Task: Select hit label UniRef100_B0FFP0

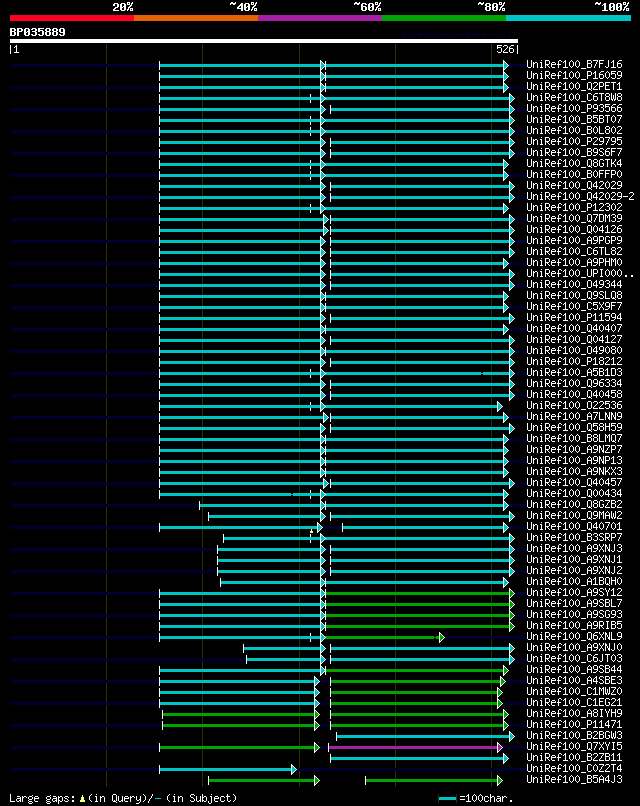Action: pos(574,175)
